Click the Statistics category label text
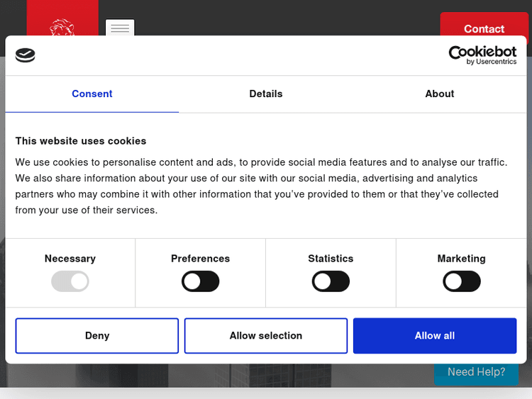 [331, 259]
